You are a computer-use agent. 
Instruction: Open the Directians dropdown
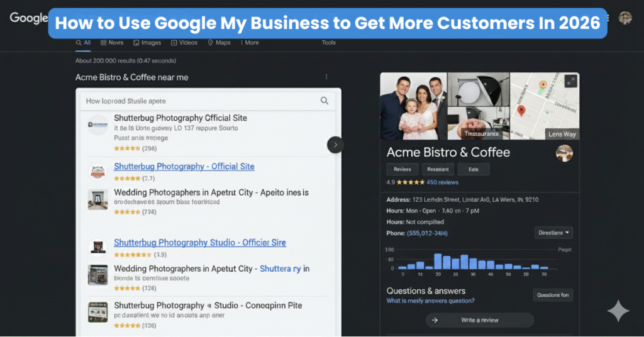pos(553,233)
